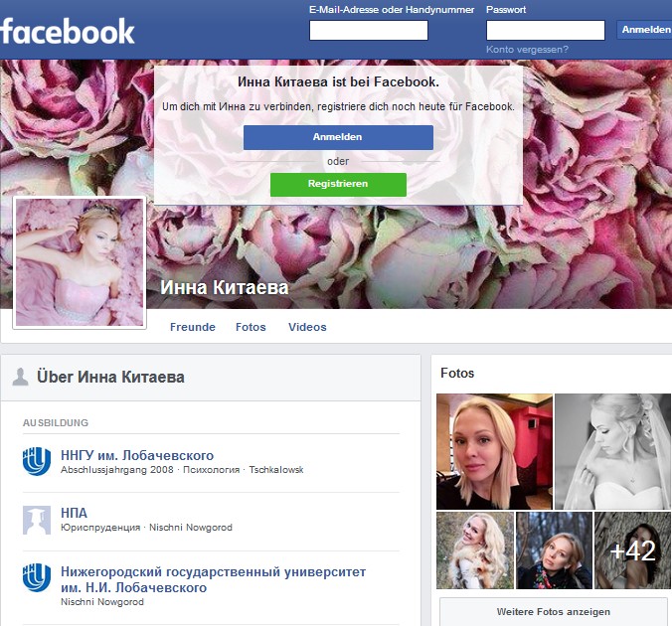Click the Fotos section heading

click(457, 374)
